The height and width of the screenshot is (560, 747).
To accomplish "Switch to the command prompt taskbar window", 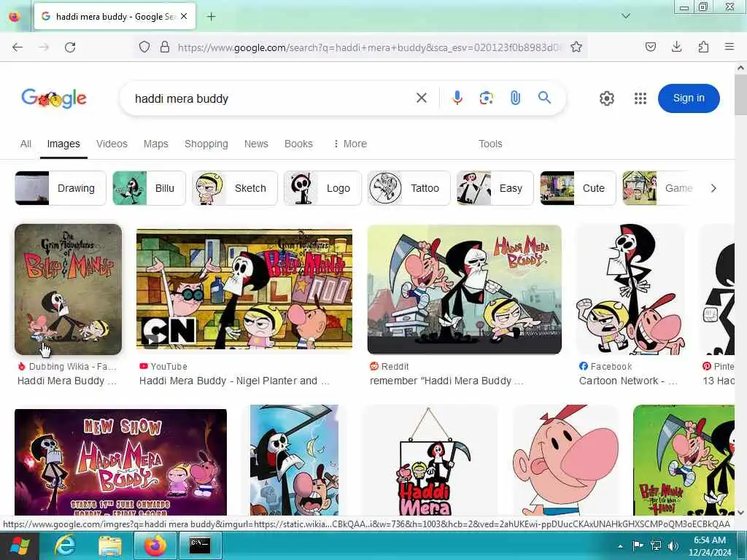I will 200,545.
